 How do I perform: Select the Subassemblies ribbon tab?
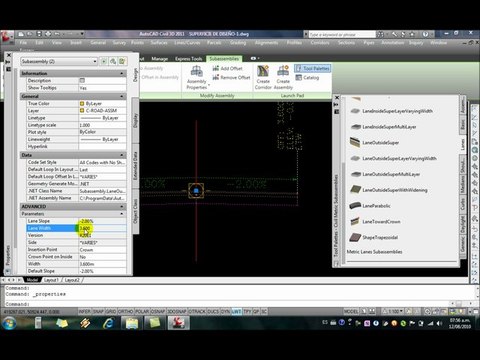pos(224,59)
